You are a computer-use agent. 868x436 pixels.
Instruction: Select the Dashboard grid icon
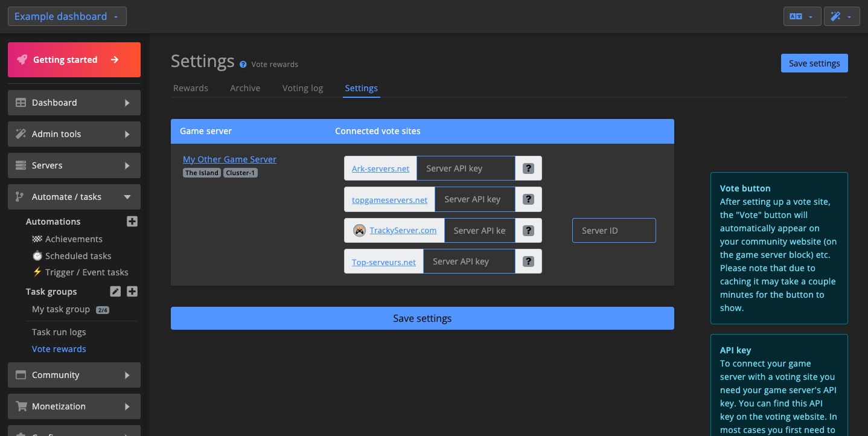click(20, 103)
